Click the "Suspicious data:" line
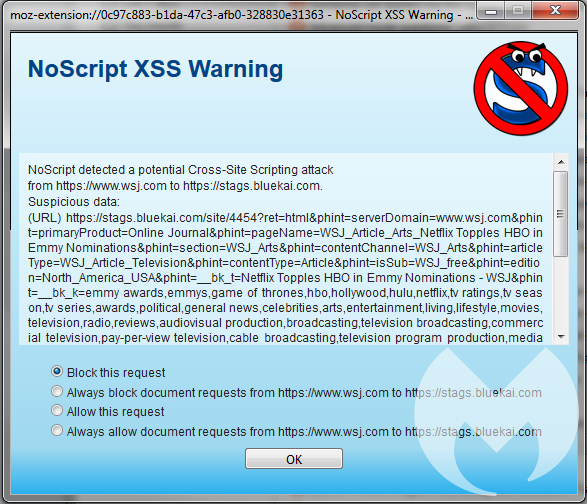Screen dimensions: 587x504 (74, 202)
